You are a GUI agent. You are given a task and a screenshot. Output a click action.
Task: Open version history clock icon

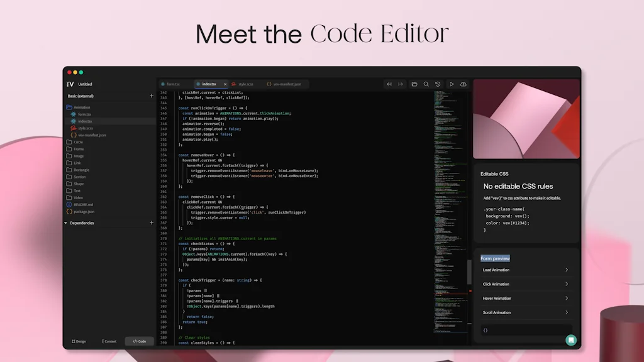coord(438,84)
